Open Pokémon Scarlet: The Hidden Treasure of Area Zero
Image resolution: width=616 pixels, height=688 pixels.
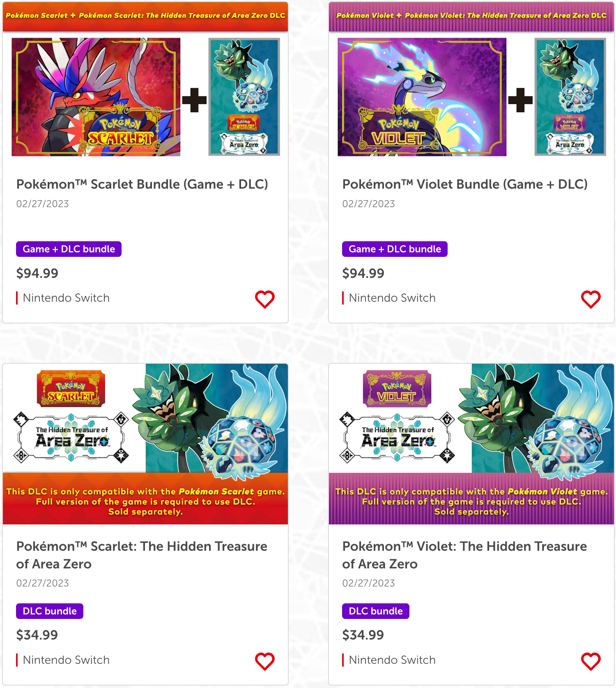142,555
